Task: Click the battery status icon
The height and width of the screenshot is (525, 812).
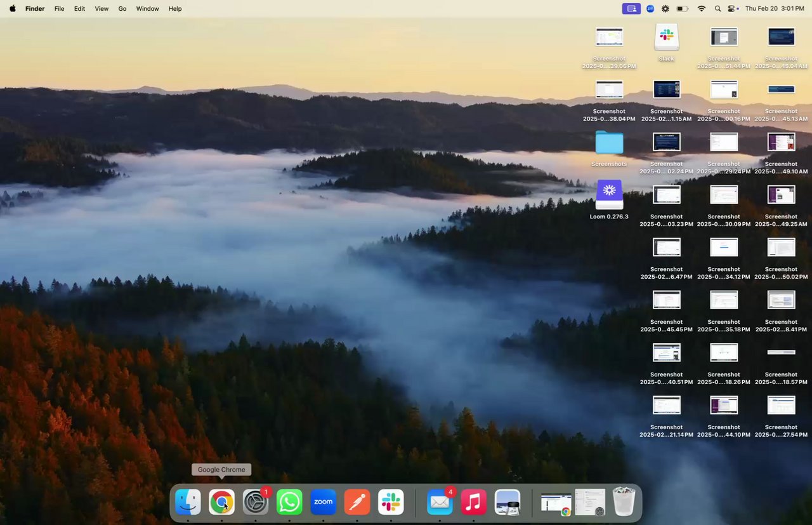Action: pyautogui.click(x=683, y=8)
